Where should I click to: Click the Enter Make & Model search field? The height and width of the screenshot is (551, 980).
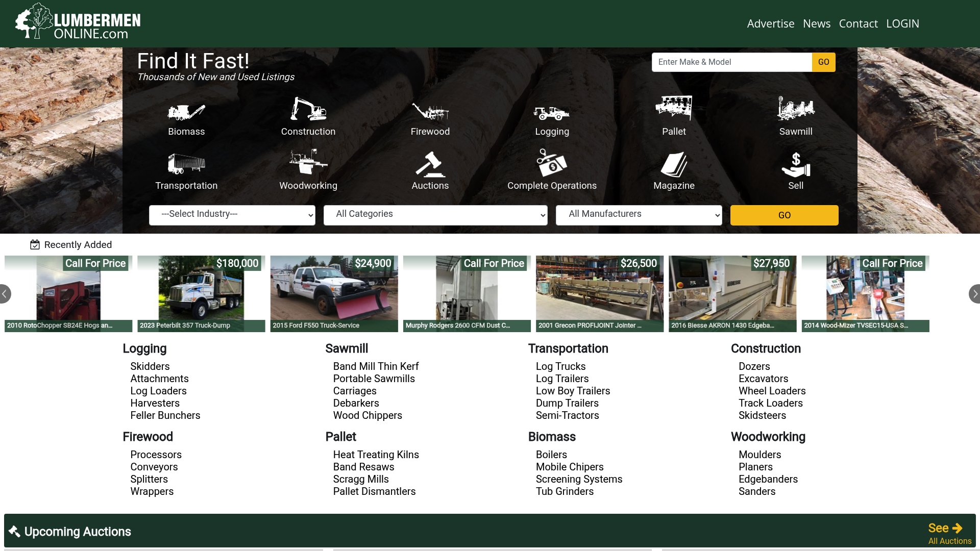pos(731,62)
